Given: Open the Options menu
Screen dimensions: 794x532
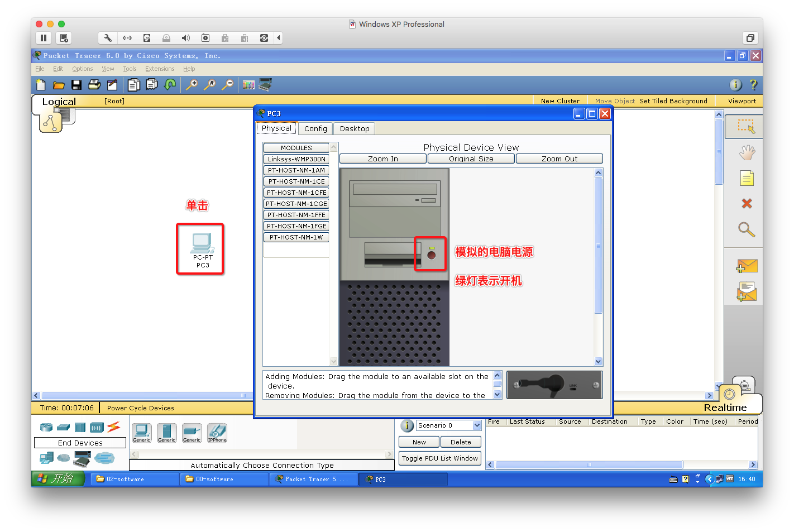Looking at the screenshot, I should (83, 69).
